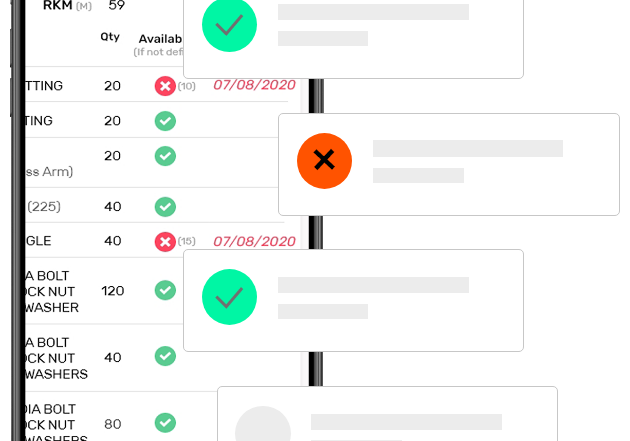
Task: Click the orange X circle in timeline card
Action: click(x=324, y=161)
